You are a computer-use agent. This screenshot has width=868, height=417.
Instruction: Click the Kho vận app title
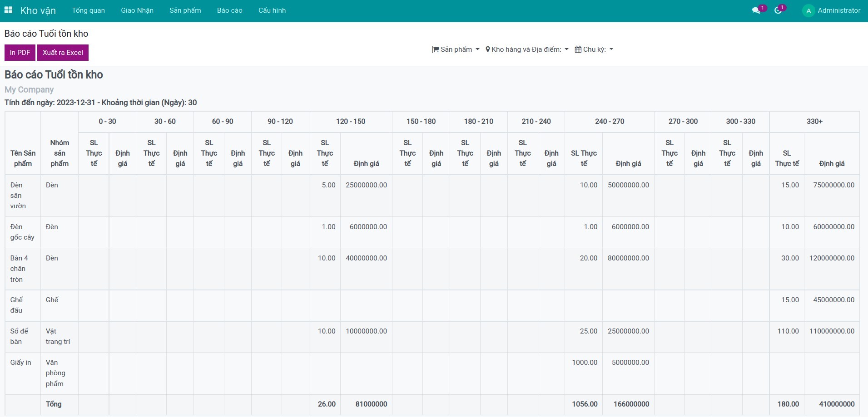38,10
